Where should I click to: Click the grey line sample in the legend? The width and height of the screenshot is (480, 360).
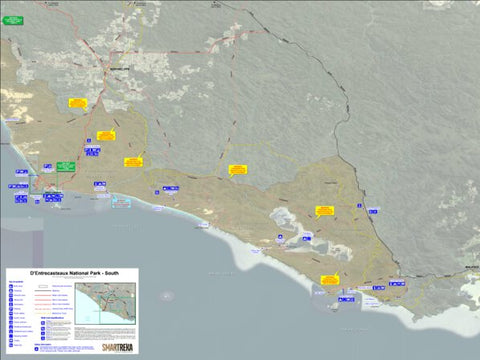[42, 291]
